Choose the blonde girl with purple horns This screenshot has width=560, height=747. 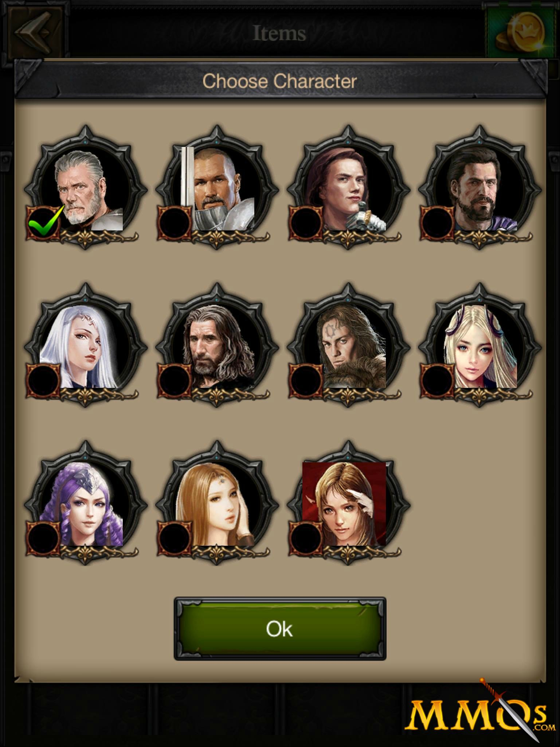(x=480, y=346)
